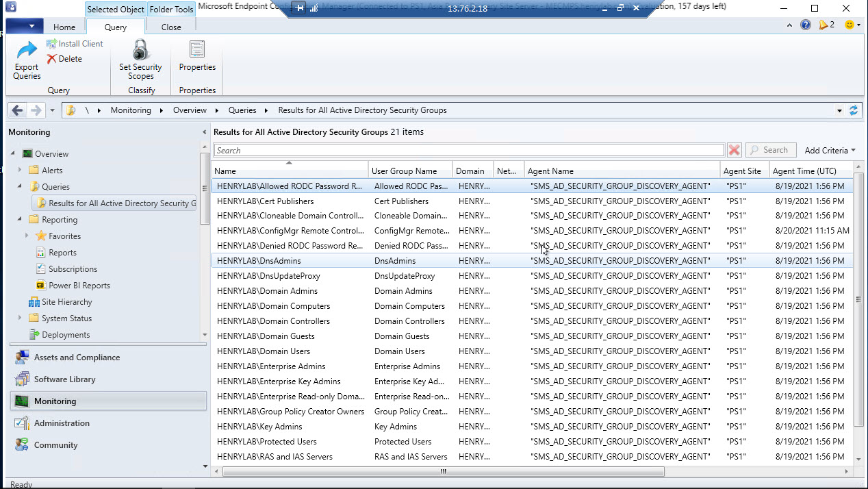Open the Assets and Compliance workspace
The image size is (868, 489).
[77, 358]
